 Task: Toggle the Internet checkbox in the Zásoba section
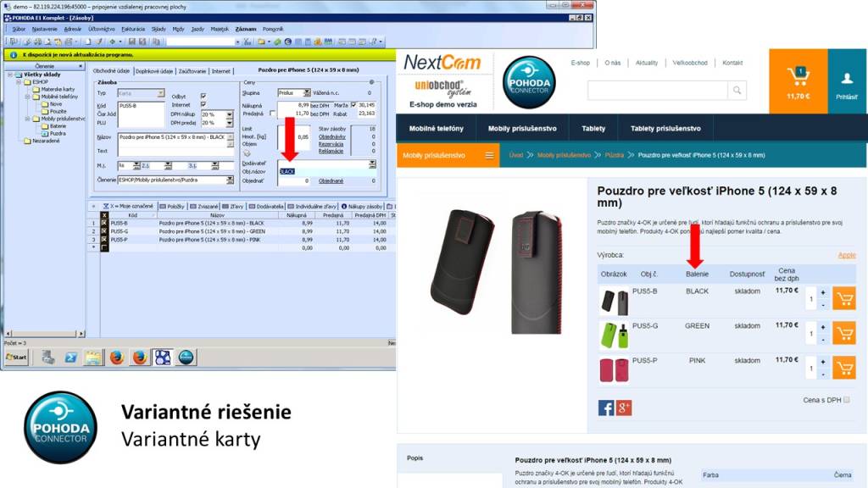(203, 104)
